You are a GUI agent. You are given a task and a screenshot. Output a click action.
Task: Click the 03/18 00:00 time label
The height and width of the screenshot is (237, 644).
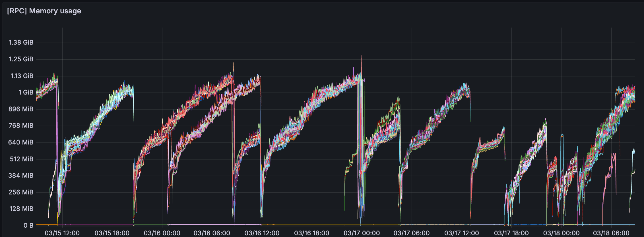click(562, 233)
